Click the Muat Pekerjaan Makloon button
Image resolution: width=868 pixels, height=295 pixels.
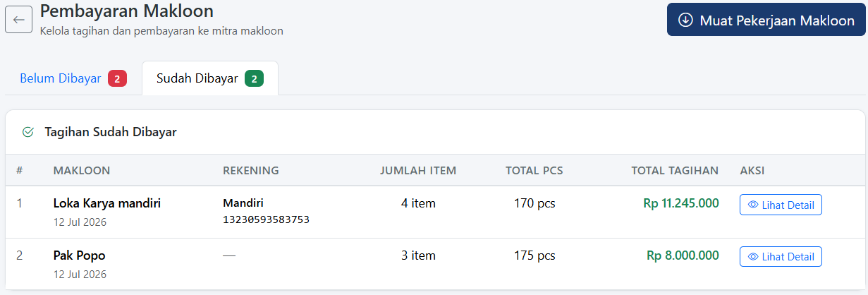766,20
